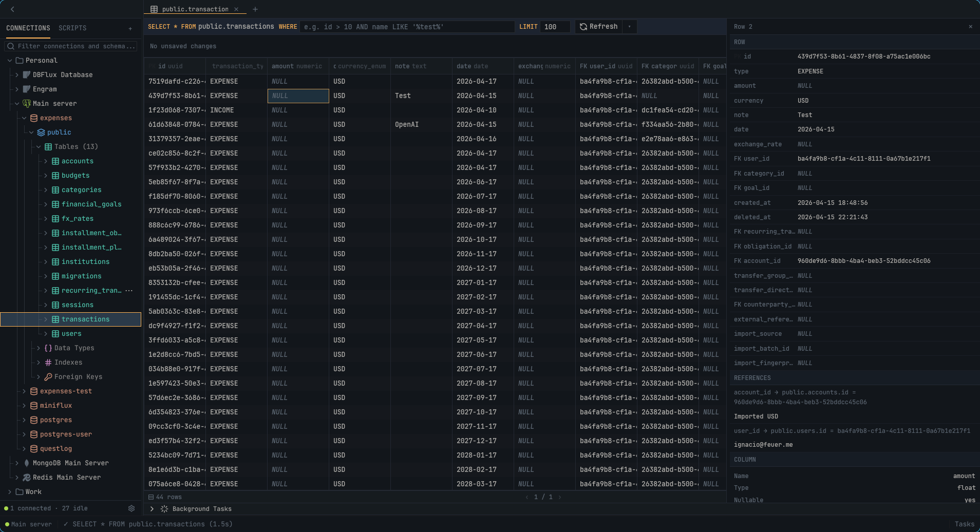Select the users table in tree
The height and width of the screenshot is (532, 980).
click(x=71, y=334)
